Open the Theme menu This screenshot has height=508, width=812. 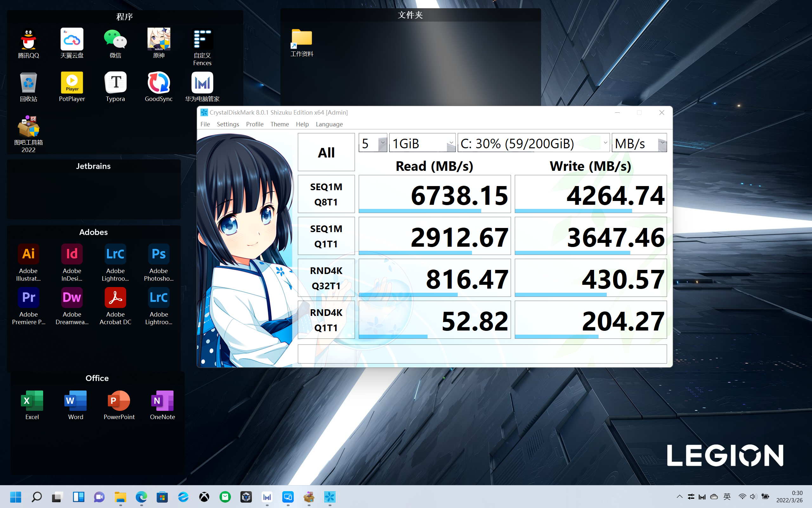[x=279, y=124]
